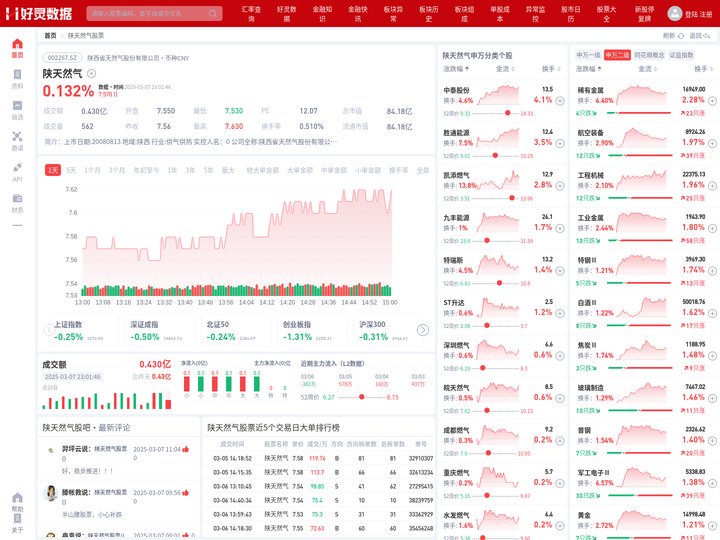
Task: Click 凯添燃气 52周价 slider marker
Action: click(x=512, y=198)
